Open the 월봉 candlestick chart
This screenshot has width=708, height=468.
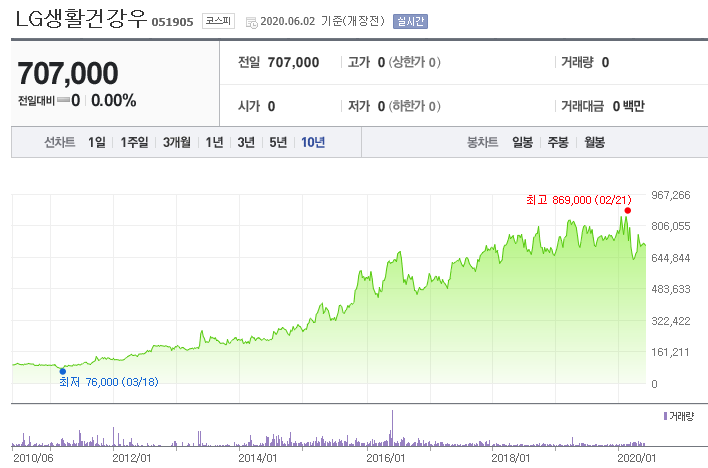[x=594, y=142]
